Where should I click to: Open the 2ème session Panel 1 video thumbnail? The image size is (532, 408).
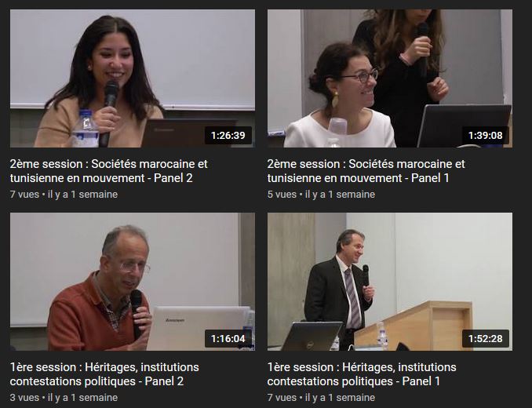click(390, 78)
